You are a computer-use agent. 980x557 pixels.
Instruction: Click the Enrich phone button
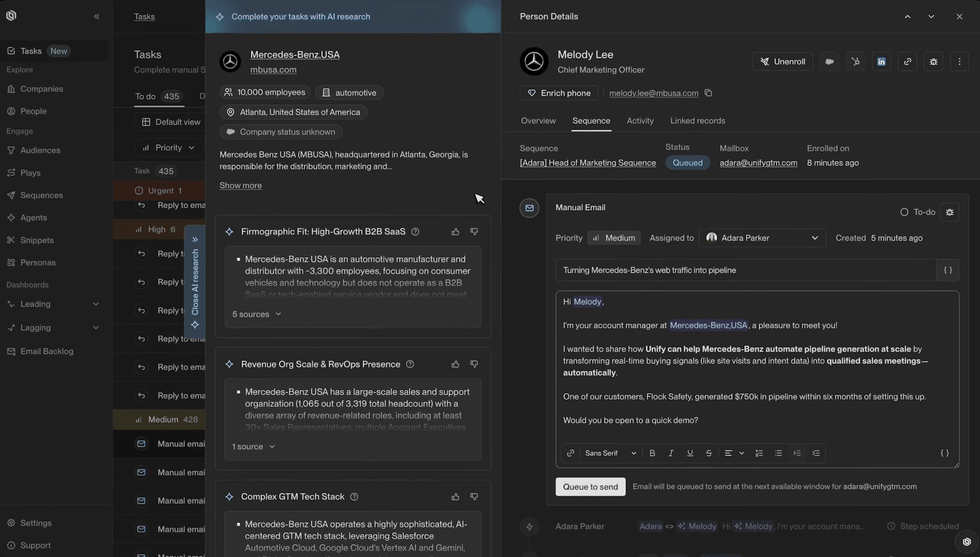[x=559, y=93]
